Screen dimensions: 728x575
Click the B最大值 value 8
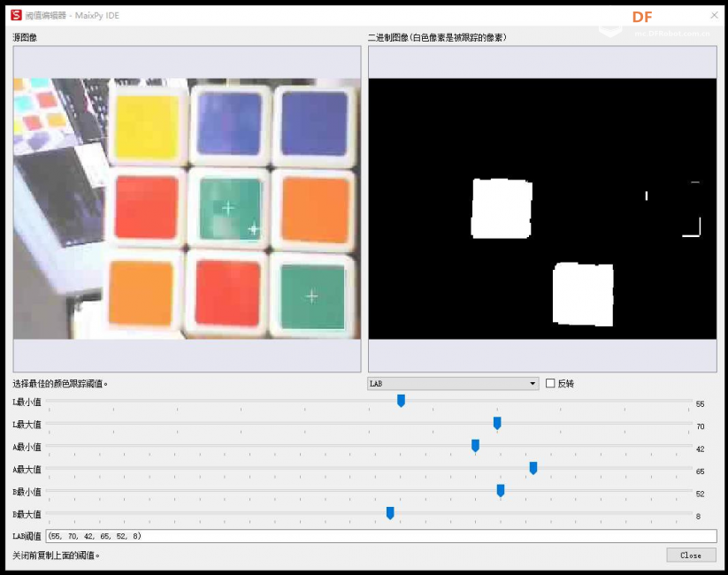[x=698, y=517]
